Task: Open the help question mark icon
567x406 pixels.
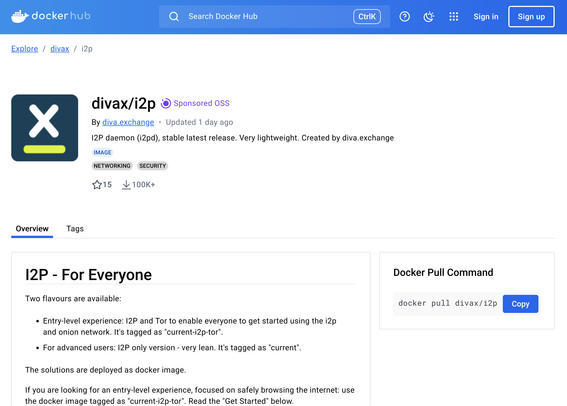Action: point(405,17)
